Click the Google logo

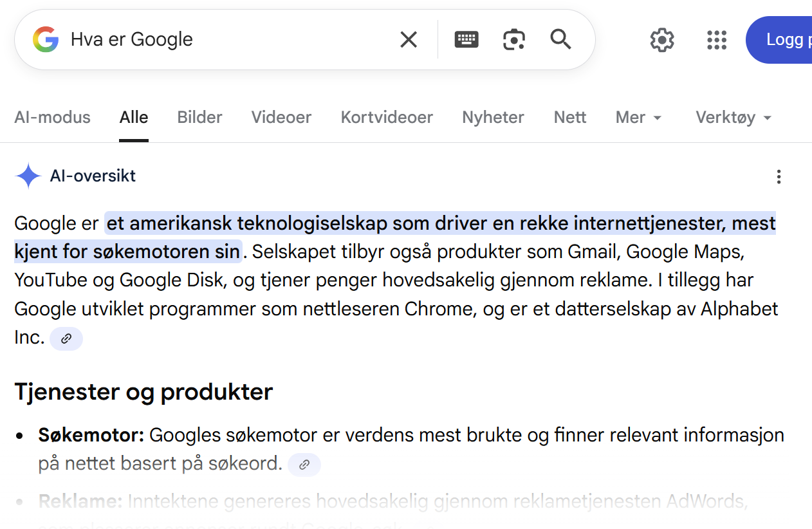tap(45, 39)
